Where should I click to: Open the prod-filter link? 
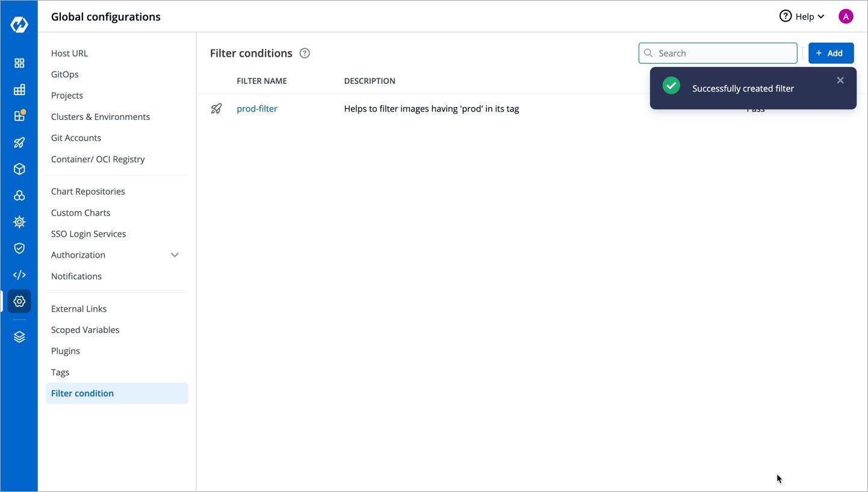click(257, 109)
